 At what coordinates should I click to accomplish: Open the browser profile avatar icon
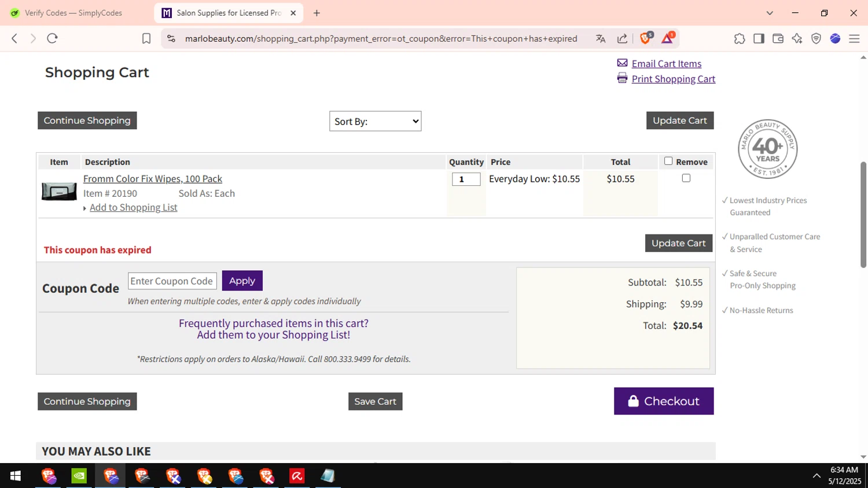[835, 38]
